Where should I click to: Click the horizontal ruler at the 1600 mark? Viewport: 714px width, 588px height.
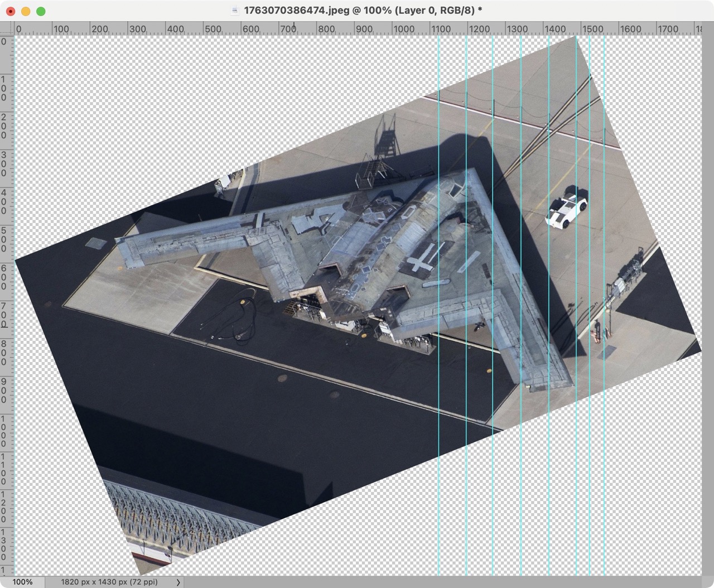pyautogui.click(x=619, y=29)
